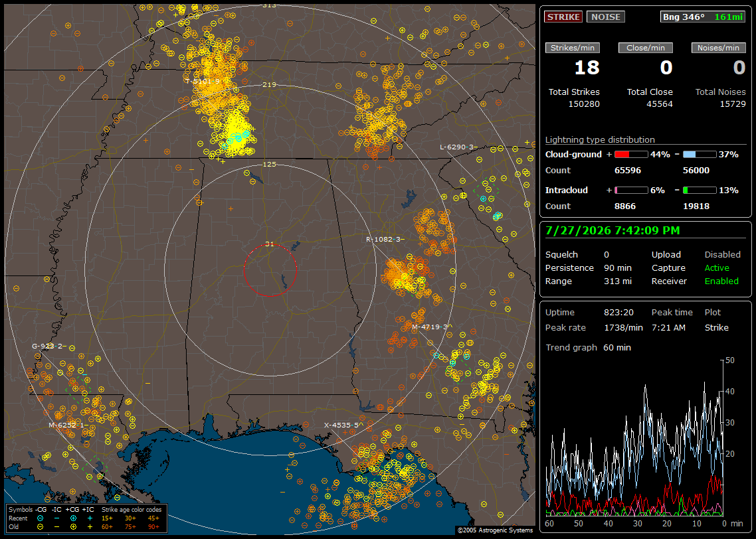
Task: Click the old +IC yellow plus symbol
Action: (90, 527)
